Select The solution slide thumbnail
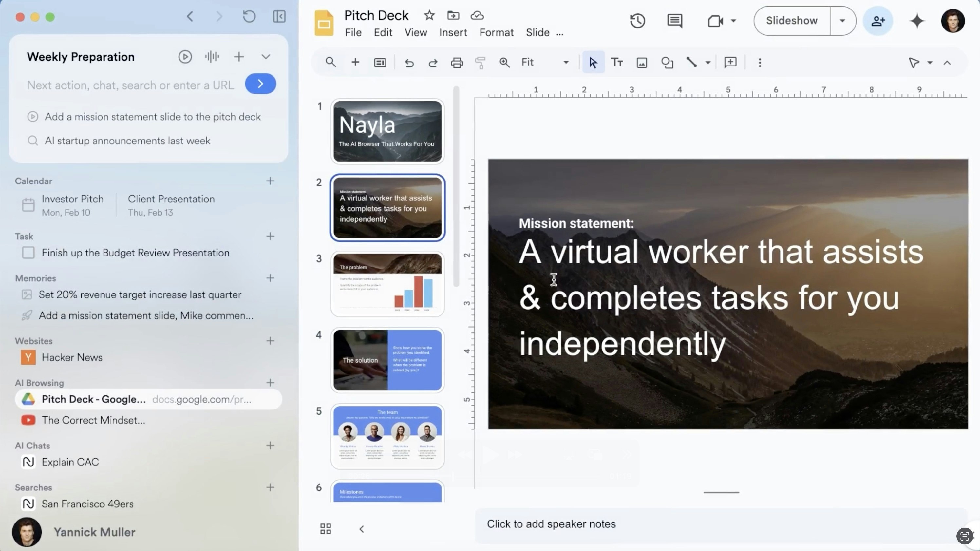This screenshot has height=551, width=980. (x=387, y=360)
